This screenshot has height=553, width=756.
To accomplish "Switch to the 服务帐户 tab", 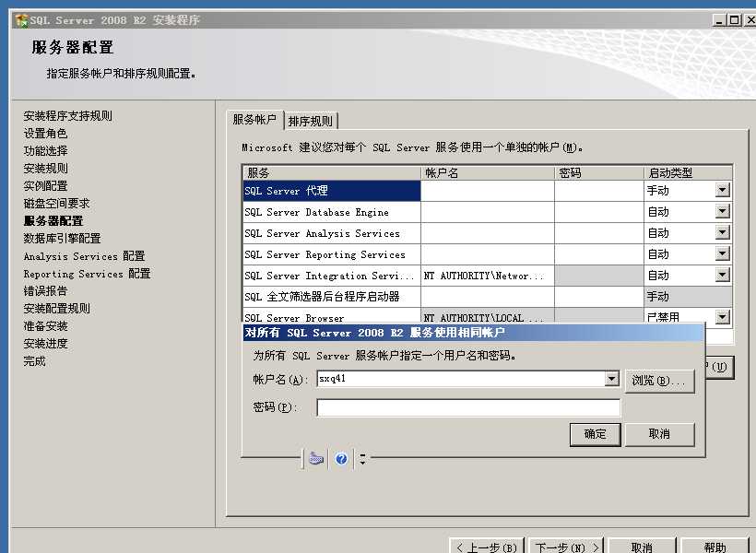I will click(254, 119).
